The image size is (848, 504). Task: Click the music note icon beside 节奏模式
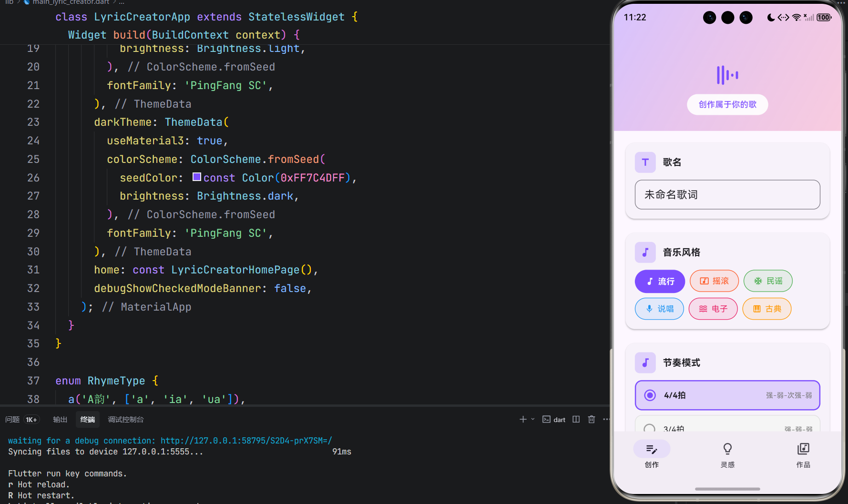pos(645,363)
